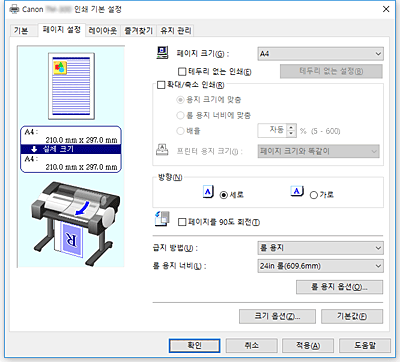Image resolution: width=400 pixels, height=362 pixels.
Task: Open 크기 옵션 button
Action: point(277,316)
